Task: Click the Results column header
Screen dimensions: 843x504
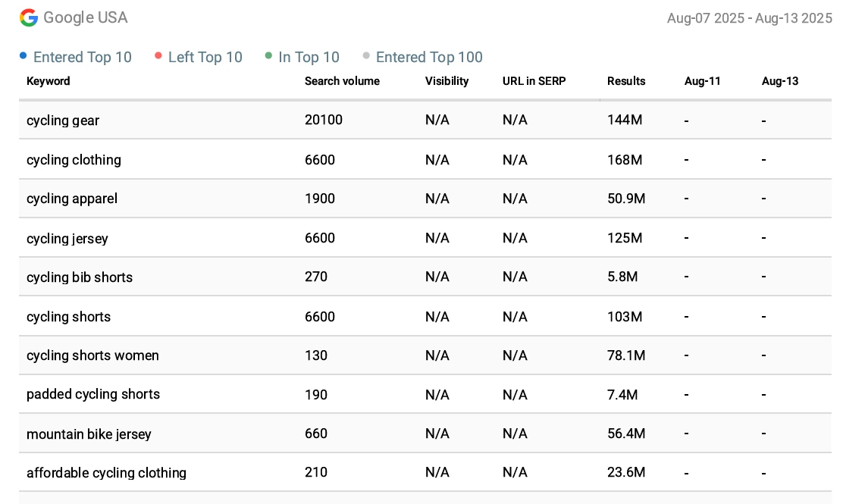Action: 626,81
